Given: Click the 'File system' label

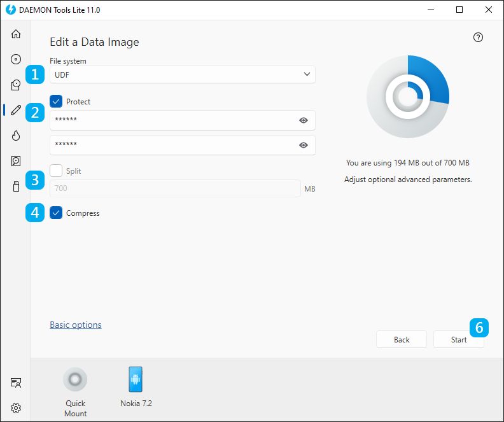Looking at the screenshot, I should tap(68, 60).
